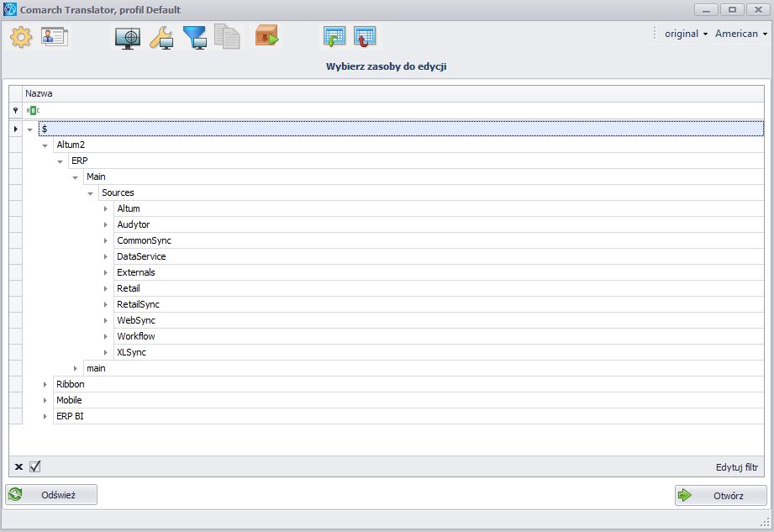Expand the Retail tree node
The height and width of the screenshot is (532, 774).
[x=106, y=289]
